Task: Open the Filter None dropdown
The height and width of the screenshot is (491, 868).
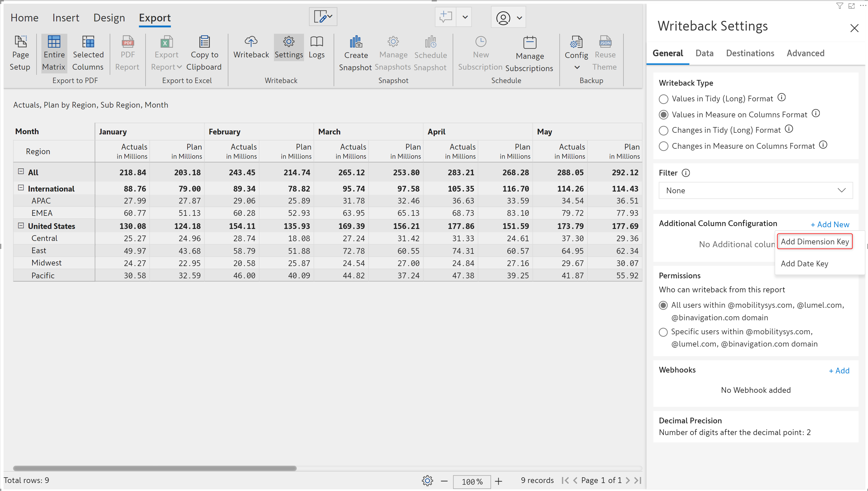Action: point(756,190)
